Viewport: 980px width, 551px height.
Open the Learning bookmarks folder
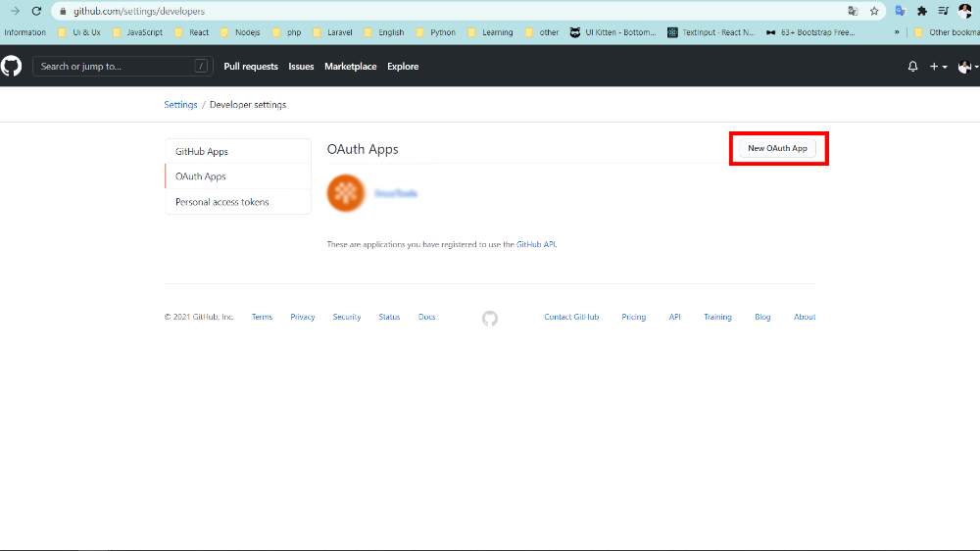tap(491, 32)
